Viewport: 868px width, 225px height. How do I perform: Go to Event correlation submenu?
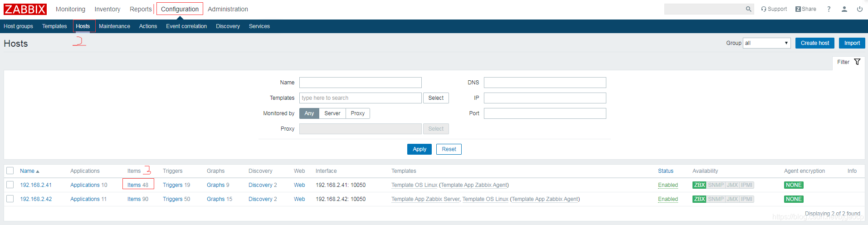pos(186,26)
